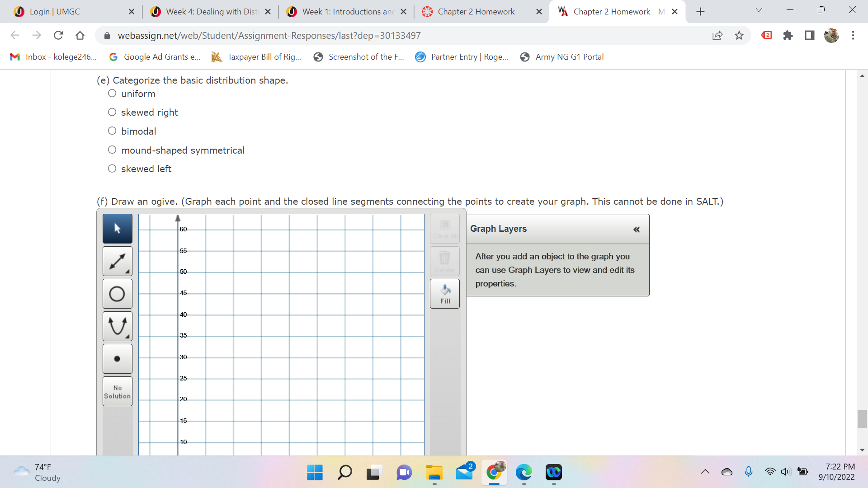Bookmark this page with star icon

coord(739,35)
